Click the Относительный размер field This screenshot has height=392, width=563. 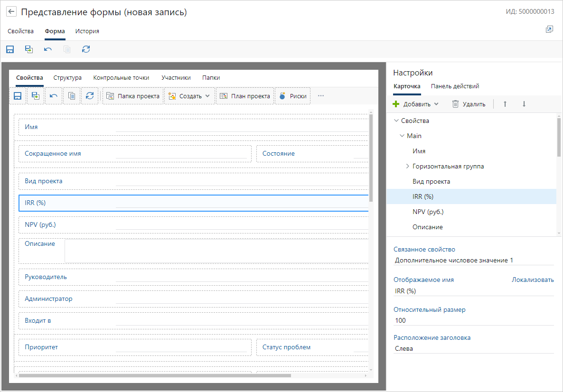pos(474,320)
